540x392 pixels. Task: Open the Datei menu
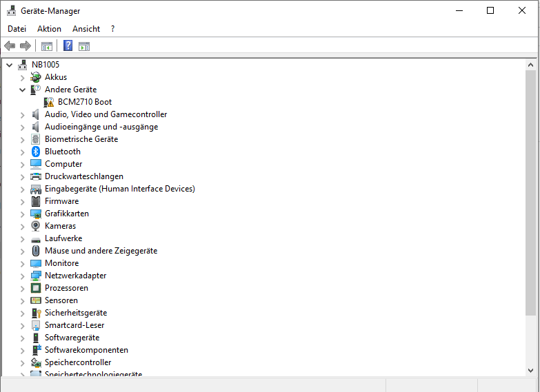click(17, 29)
